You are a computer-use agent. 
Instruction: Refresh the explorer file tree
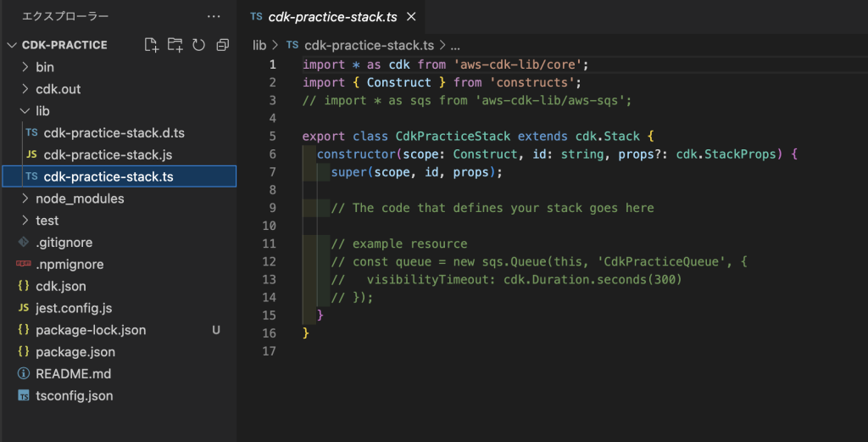[x=198, y=45]
